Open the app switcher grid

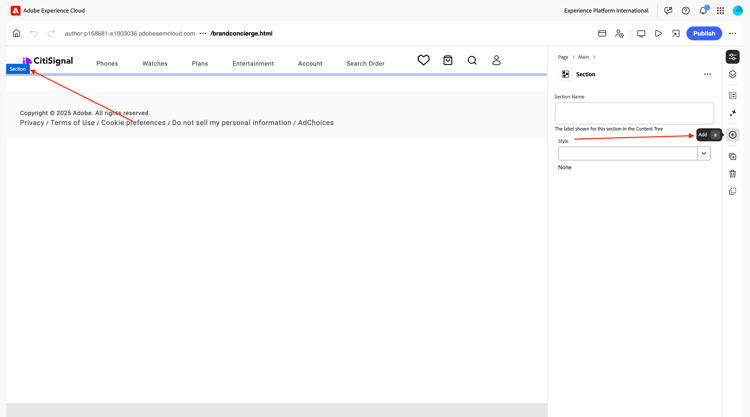(x=720, y=11)
